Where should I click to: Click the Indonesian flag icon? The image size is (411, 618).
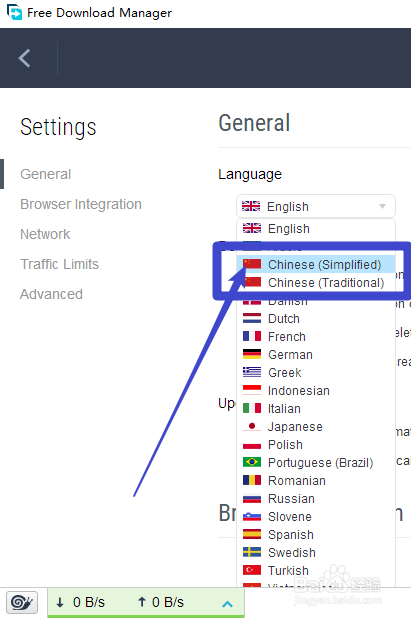tap(252, 390)
